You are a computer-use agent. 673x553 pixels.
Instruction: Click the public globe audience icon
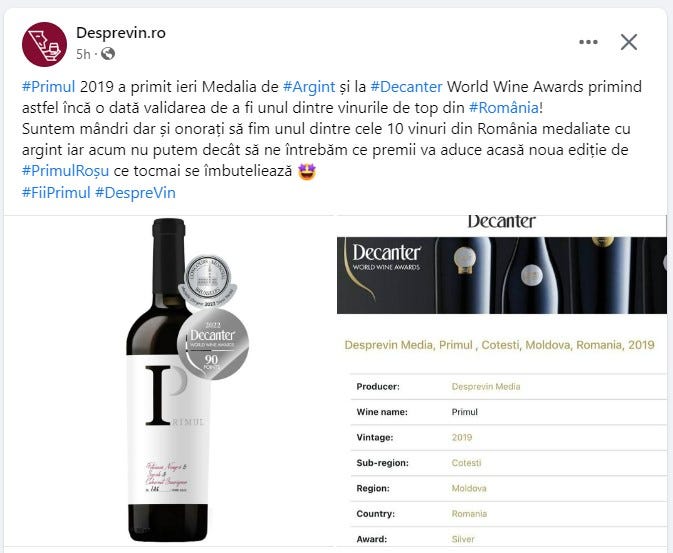point(108,54)
